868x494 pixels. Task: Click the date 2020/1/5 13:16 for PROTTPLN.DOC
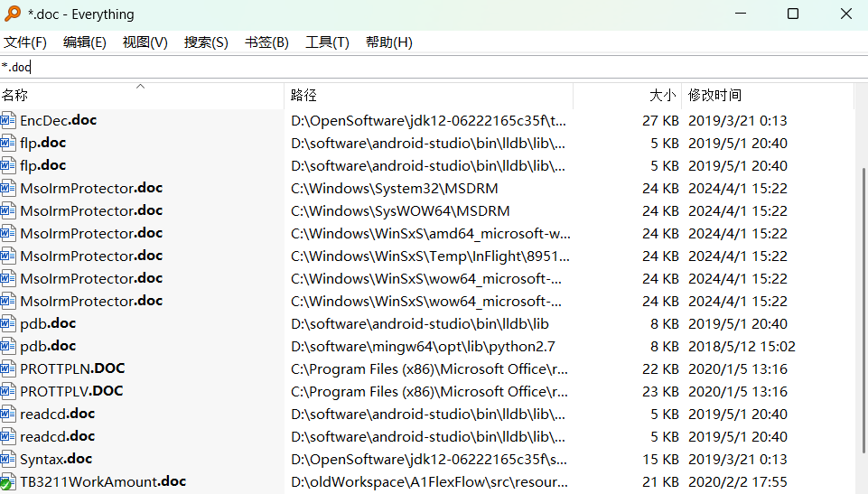click(737, 369)
